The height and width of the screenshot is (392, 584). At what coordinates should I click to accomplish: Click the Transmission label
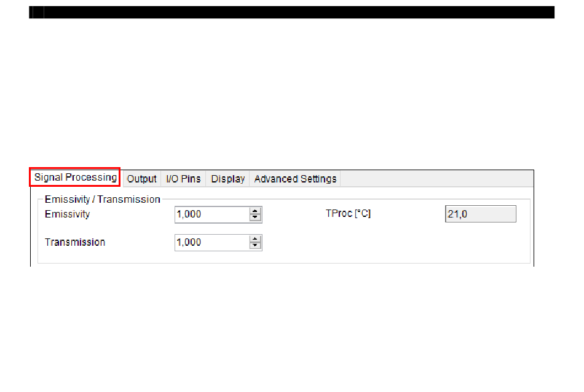[x=75, y=242]
